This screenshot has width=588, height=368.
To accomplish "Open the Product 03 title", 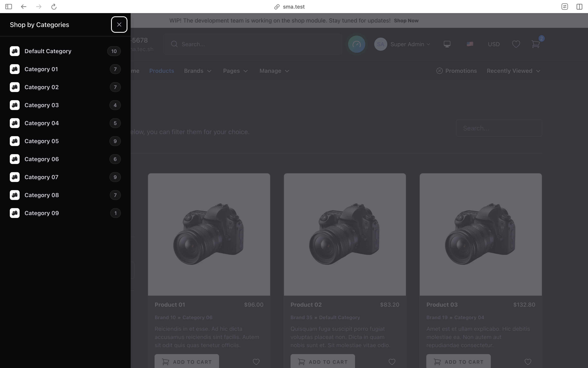I will (442, 305).
